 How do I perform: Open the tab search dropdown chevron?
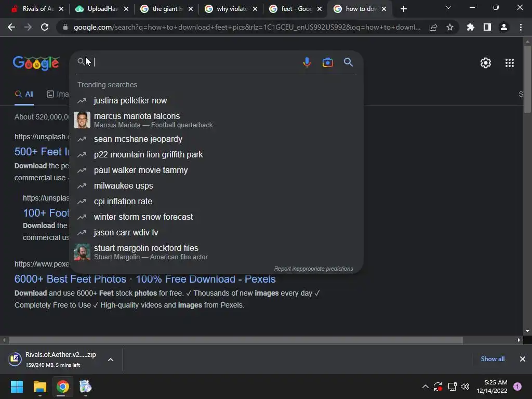click(x=448, y=7)
